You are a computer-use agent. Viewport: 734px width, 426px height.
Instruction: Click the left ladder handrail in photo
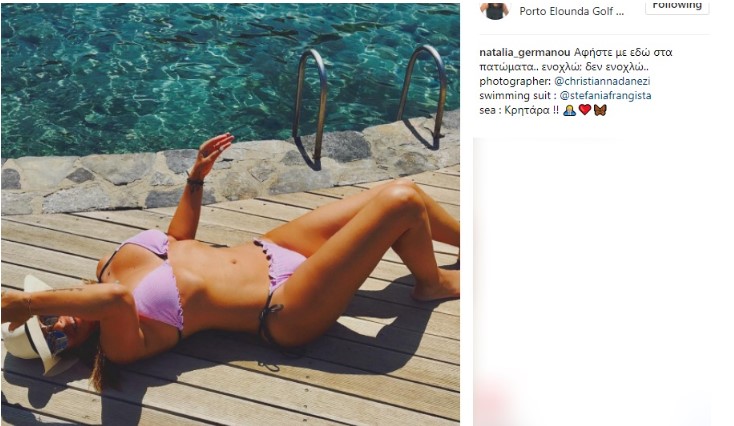click(x=309, y=108)
